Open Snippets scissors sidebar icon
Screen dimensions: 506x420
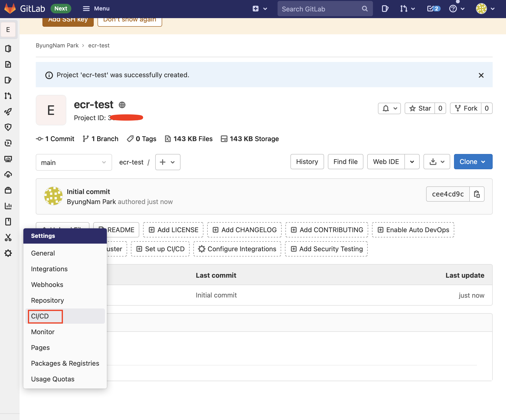[8, 237]
